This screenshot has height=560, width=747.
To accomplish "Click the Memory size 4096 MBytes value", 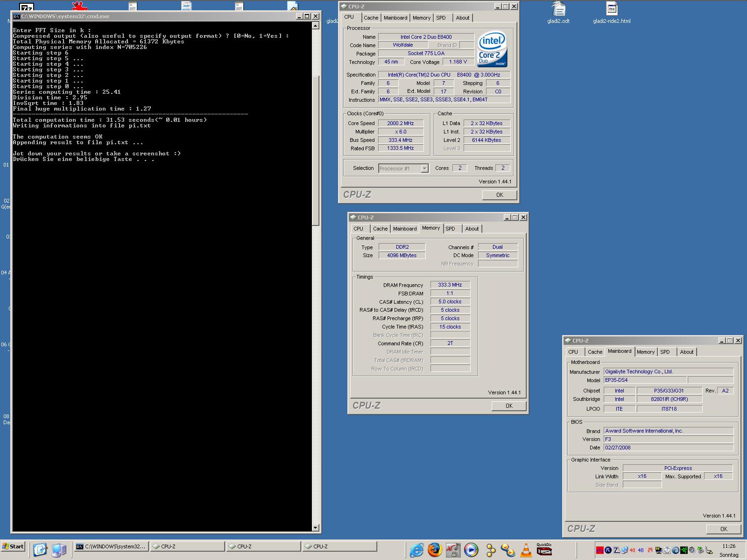I will tap(402, 255).
